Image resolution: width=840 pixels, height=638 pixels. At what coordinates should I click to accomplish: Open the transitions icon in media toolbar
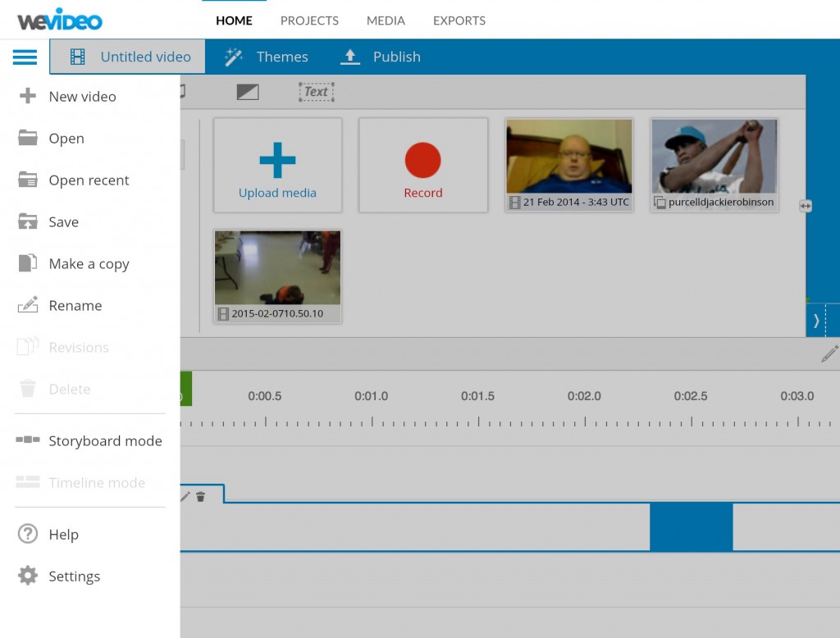click(x=247, y=92)
